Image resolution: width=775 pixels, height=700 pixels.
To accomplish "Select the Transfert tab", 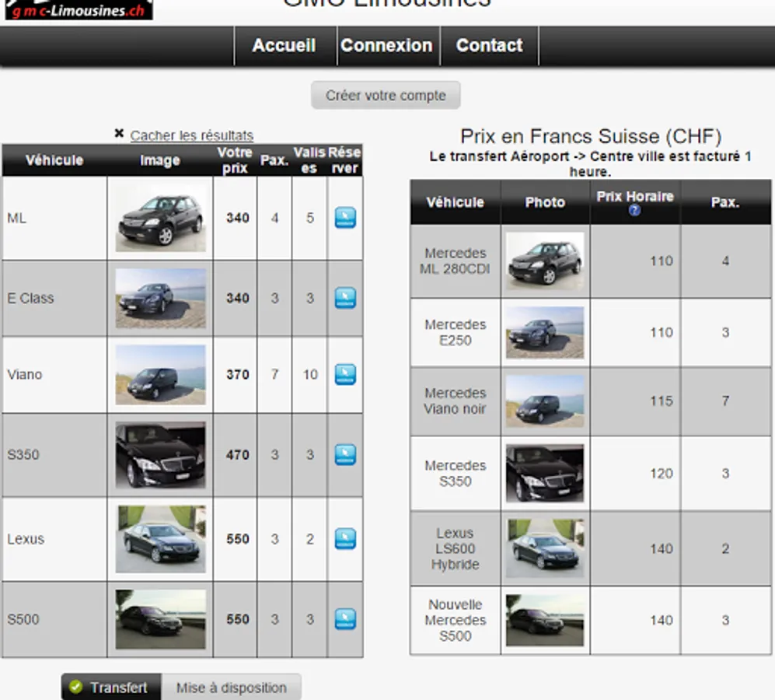I will 111,687.
